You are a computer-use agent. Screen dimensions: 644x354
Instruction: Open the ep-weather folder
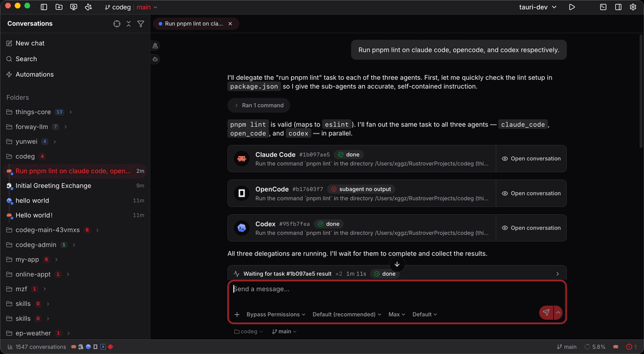click(x=33, y=333)
